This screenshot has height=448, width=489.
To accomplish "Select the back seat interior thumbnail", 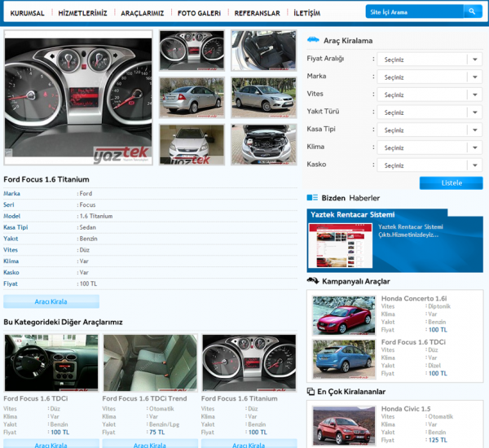I will pyautogui.click(x=264, y=51).
